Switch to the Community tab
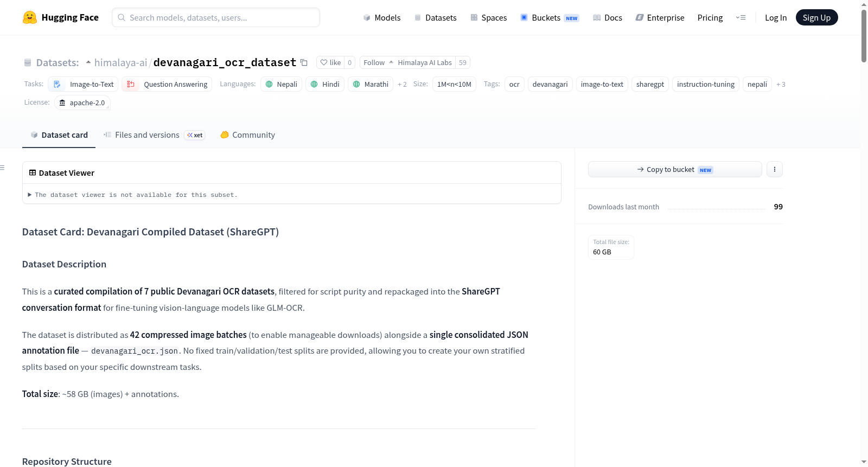Viewport: 868px width, 467px height. (x=247, y=135)
